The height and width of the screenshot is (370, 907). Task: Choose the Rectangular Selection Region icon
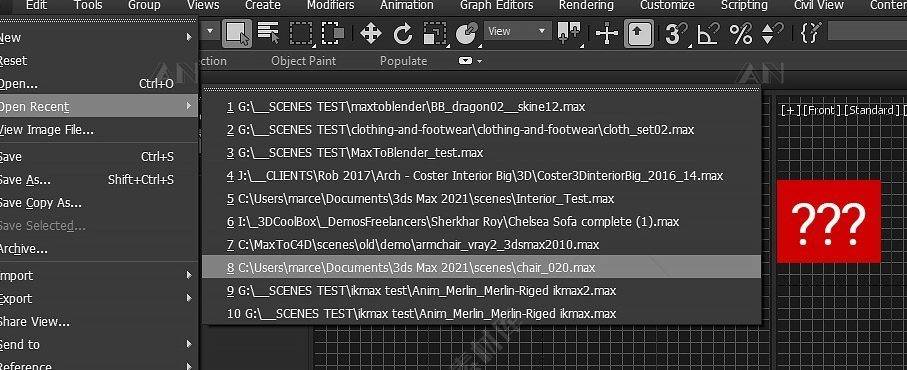301,33
